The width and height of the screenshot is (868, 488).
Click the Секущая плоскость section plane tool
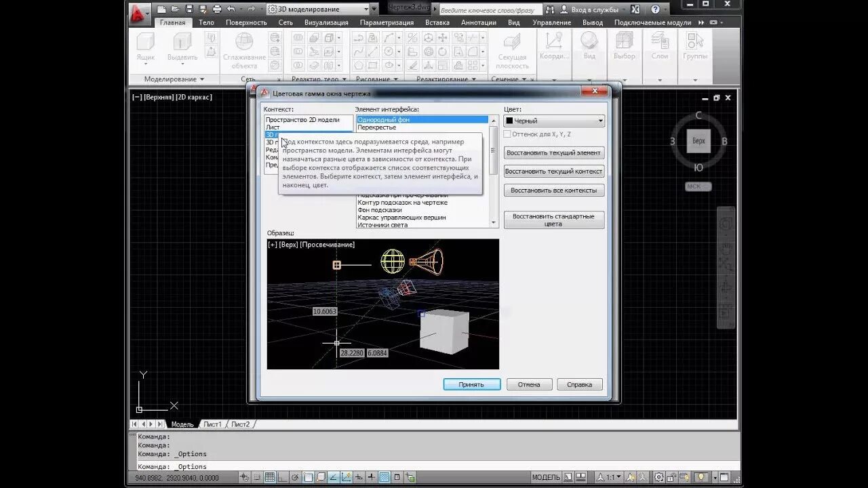(512, 52)
